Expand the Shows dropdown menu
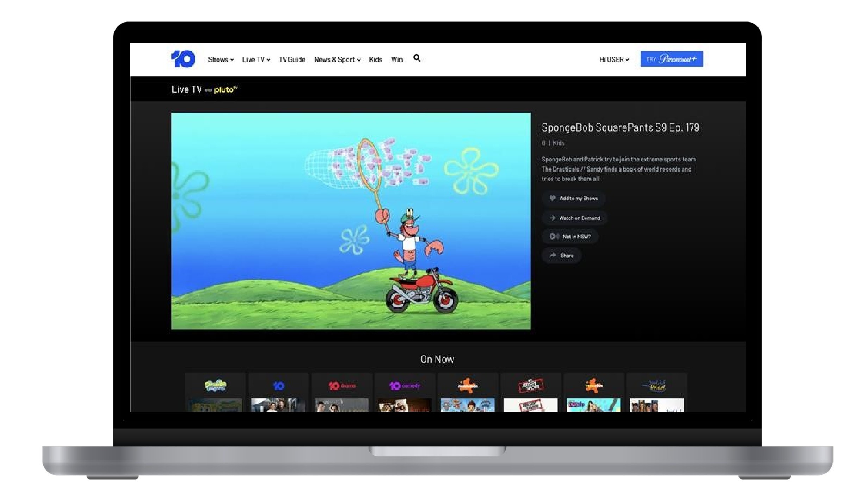This screenshot has width=867, height=504. coord(221,60)
